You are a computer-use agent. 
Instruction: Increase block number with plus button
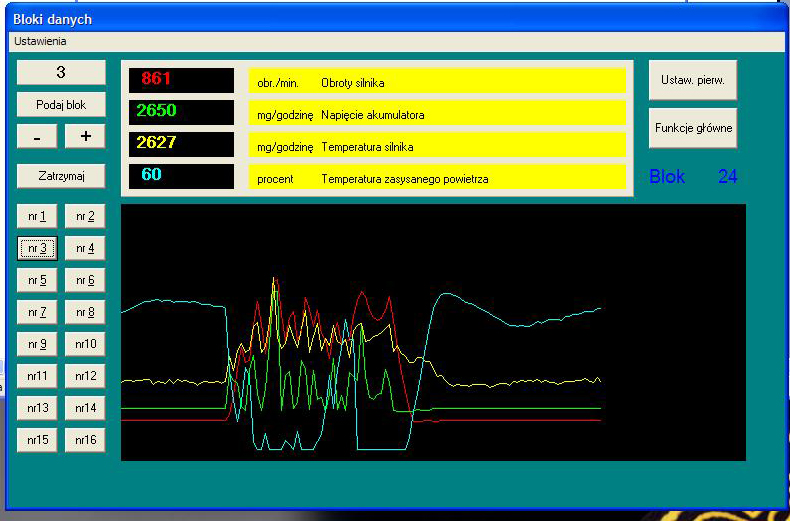pyautogui.click(x=85, y=136)
